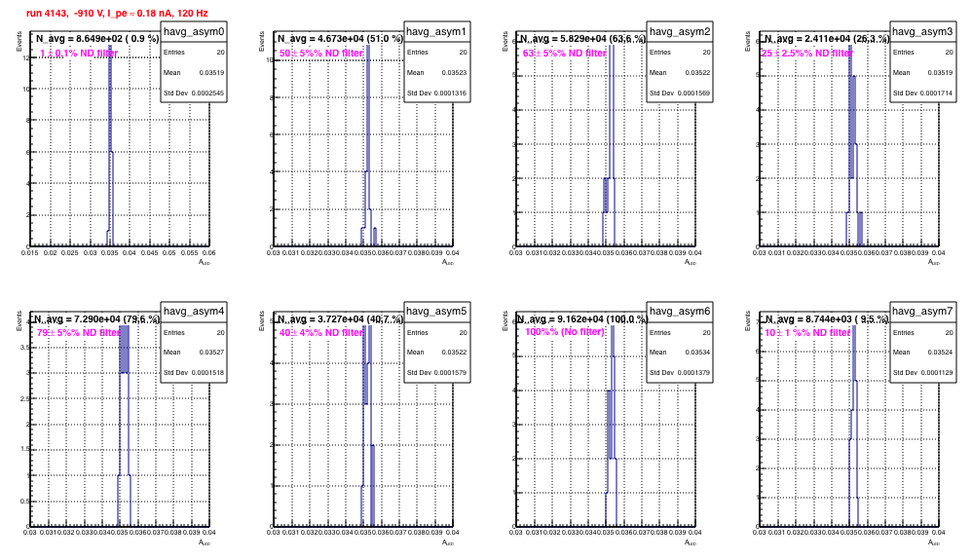The height and width of the screenshot is (560, 972).
Task: Click Std Dev value 0.0001379
Action: (x=693, y=373)
